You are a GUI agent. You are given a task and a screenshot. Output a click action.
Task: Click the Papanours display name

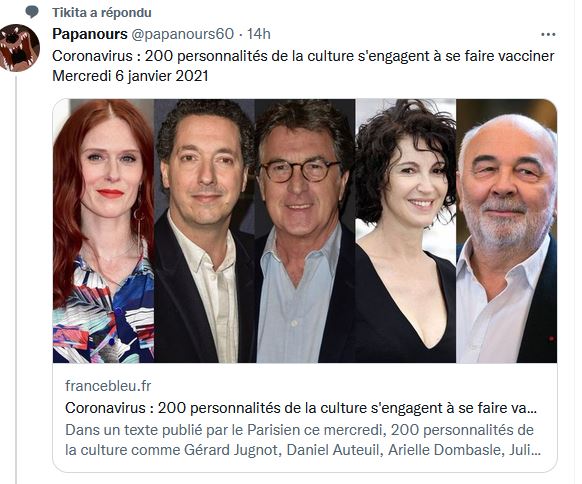pos(90,34)
